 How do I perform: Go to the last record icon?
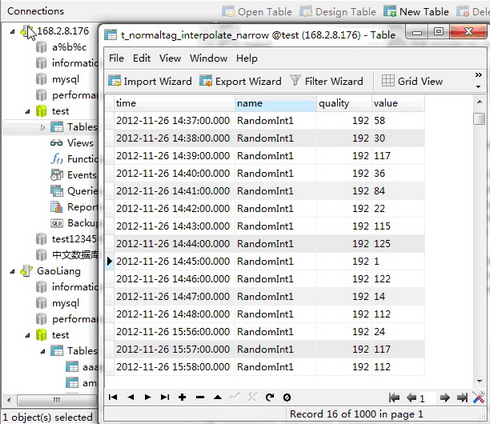(165, 397)
